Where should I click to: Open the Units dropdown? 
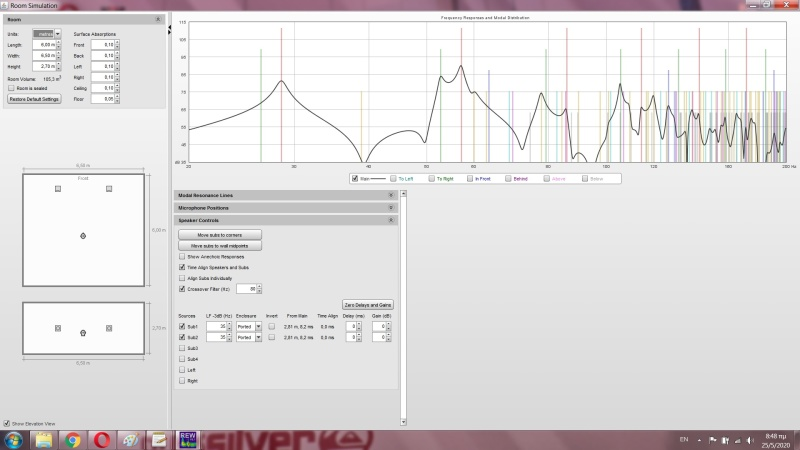pos(47,34)
